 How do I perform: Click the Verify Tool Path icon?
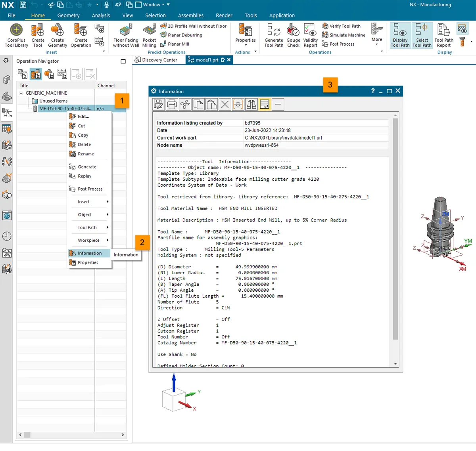341,26
